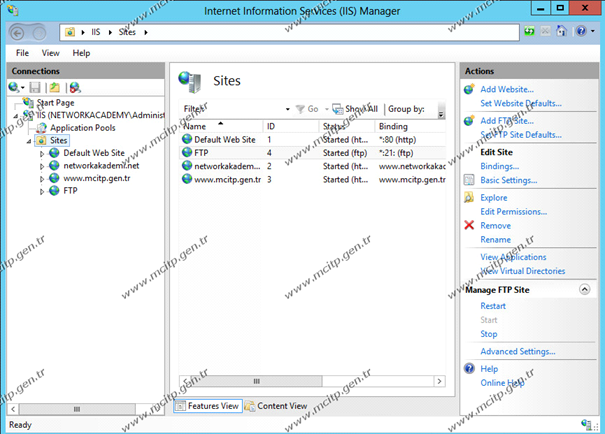Viewport: 605px width, 434px height.
Task: Click the networkakademi.net globe icon in tree
Action: [54, 165]
